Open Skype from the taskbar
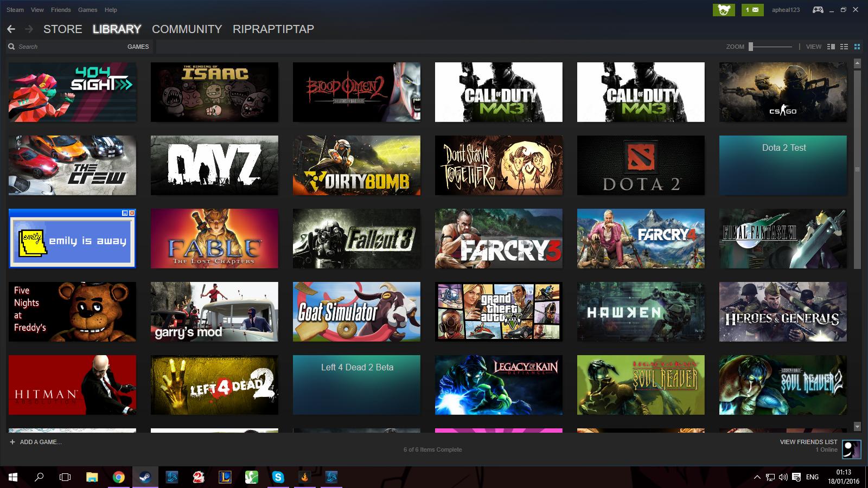This screenshot has height=488, width=868. pyautogui.click(x=278, y=477)
